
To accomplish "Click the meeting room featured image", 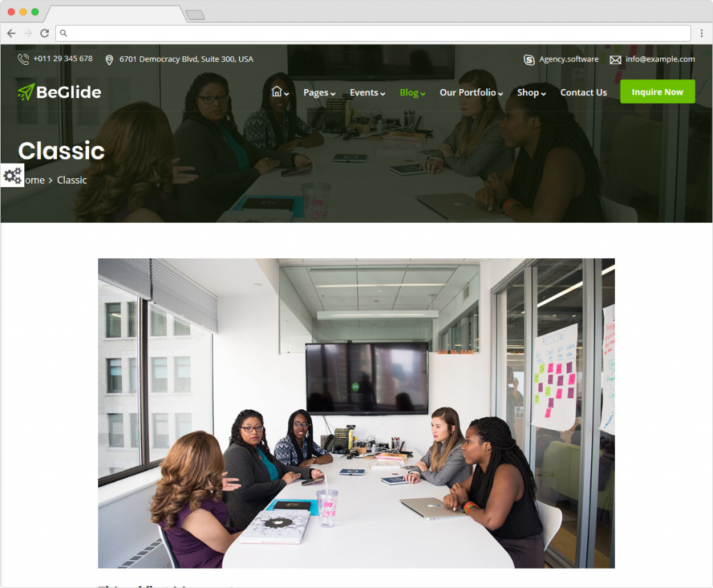I will pyautogui.click(x=356, y=413).
